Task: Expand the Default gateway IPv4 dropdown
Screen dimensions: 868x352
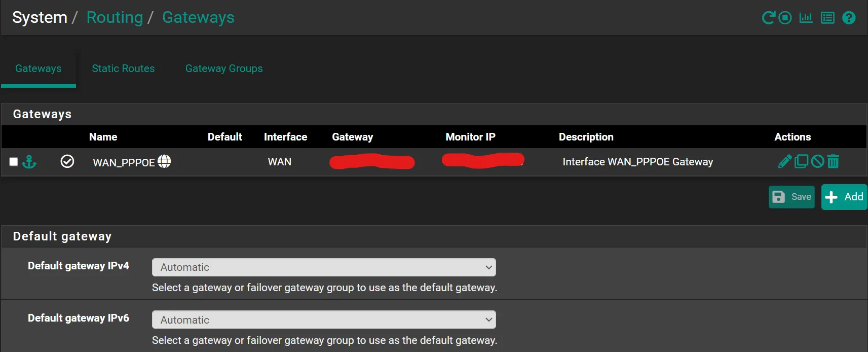Action: tap(324, 267)
